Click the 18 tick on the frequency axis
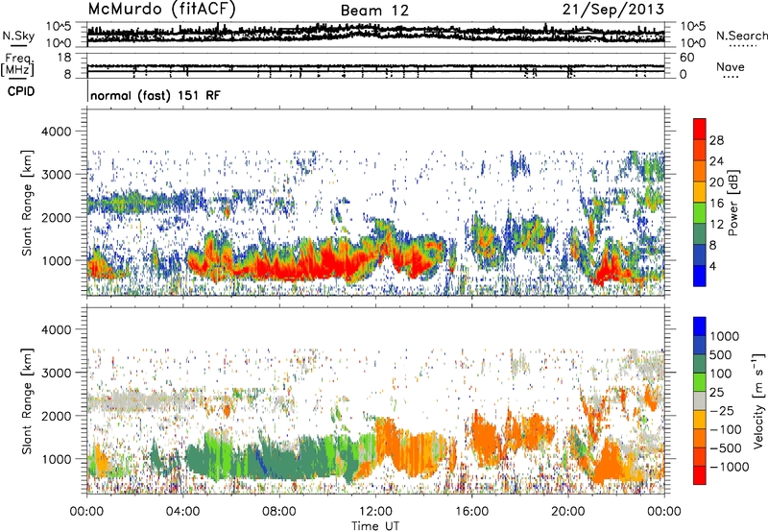This screenshot has width=768, height=532. click(64, 58)
